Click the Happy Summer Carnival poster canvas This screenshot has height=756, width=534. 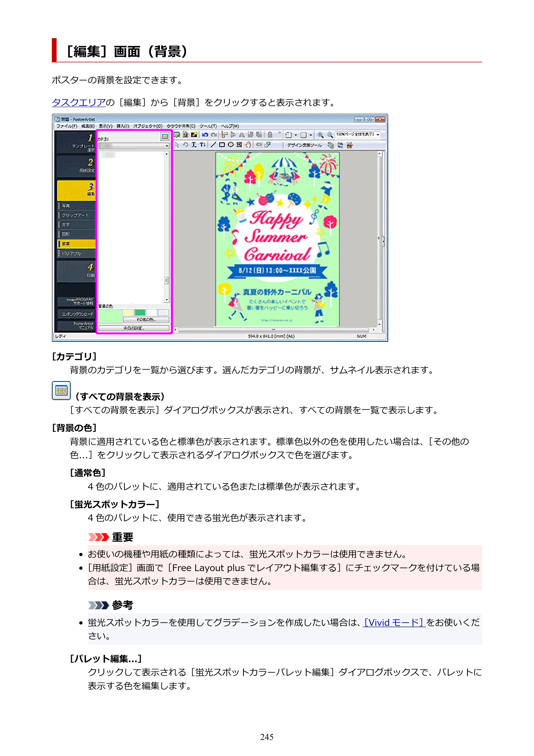tap(277, 239)
